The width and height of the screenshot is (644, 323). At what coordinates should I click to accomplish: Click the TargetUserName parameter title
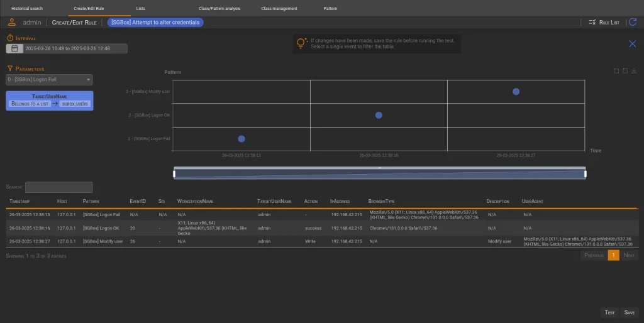coord(49,96)
